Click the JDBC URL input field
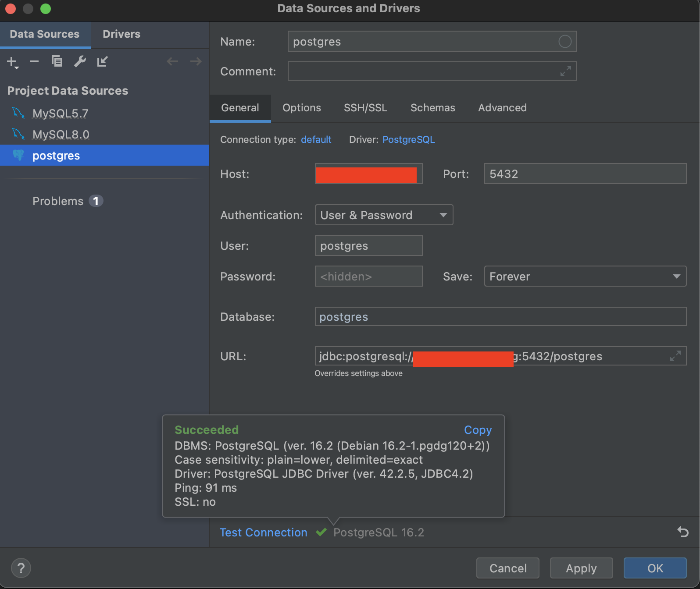The height and width of the screenshot is (589, 700). point(500,356)
